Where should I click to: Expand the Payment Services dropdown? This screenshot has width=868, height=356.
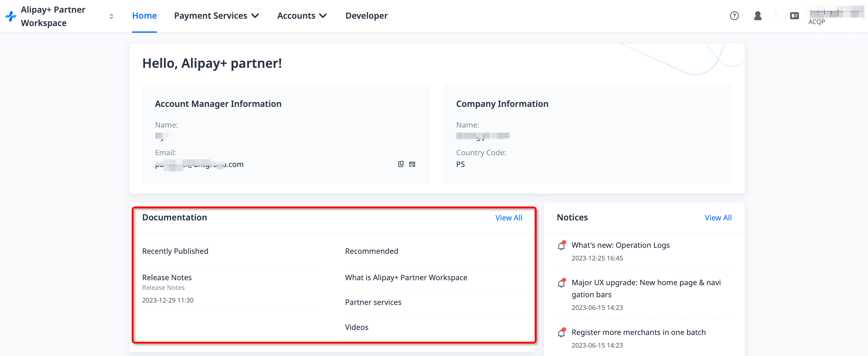point(216,16)
